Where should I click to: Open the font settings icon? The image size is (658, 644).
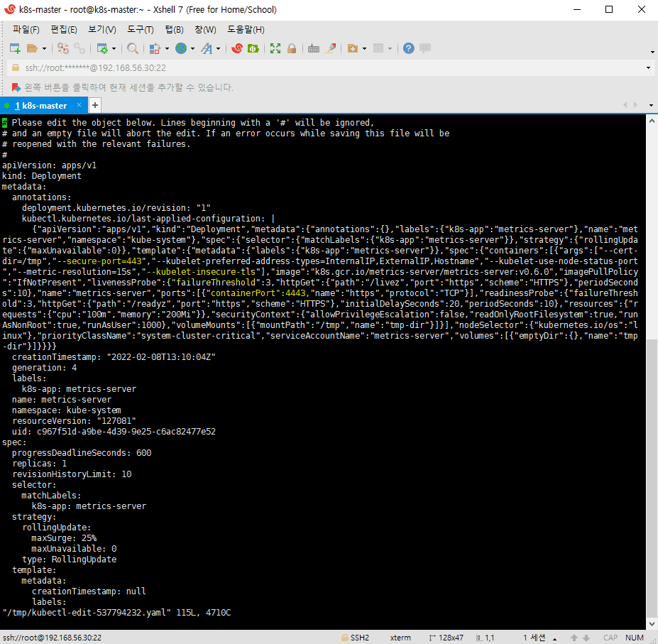click(x=207, y=48)
